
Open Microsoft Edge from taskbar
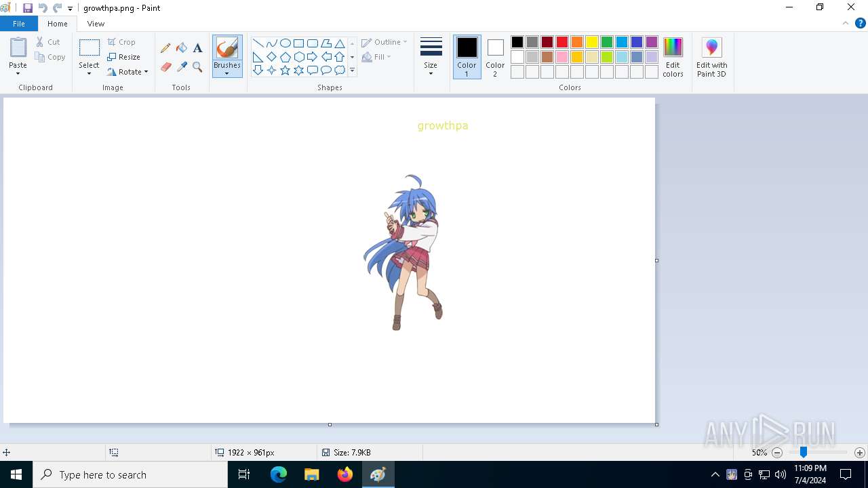[x=279, y=474]
